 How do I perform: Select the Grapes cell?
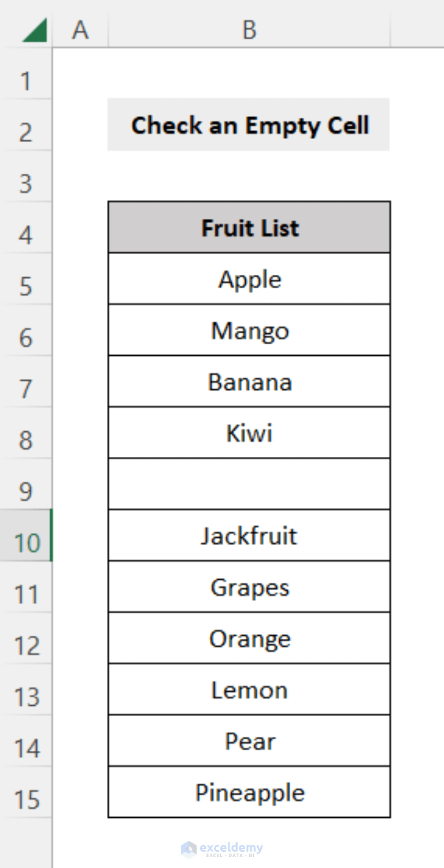click(249, 587)
